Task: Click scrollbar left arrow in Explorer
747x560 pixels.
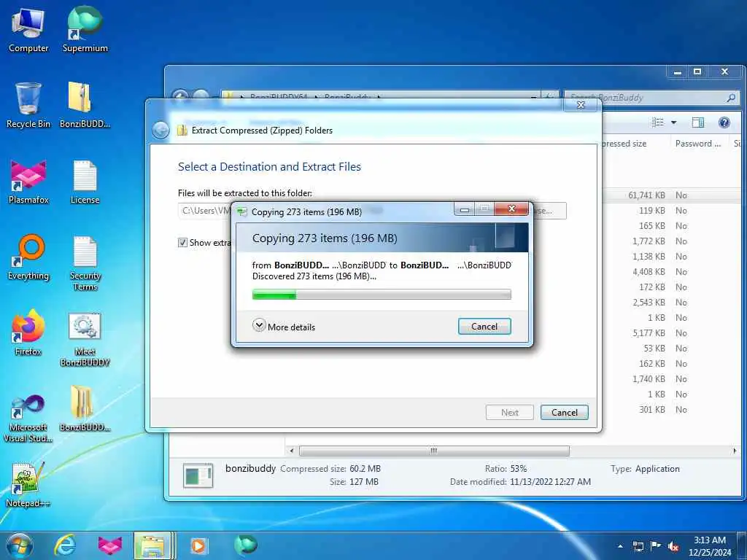Action: [x=292, y=451]
